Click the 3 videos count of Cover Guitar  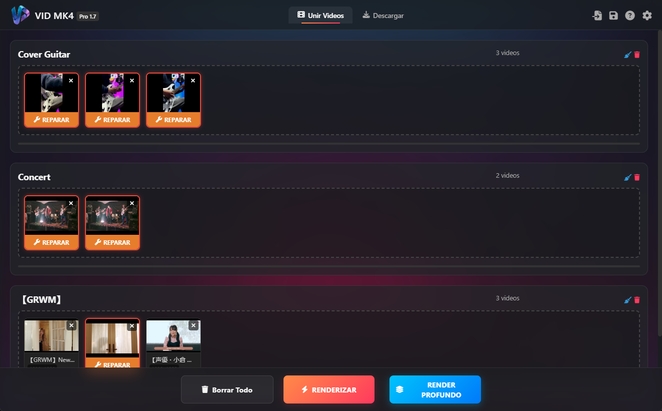pos(507,53)
